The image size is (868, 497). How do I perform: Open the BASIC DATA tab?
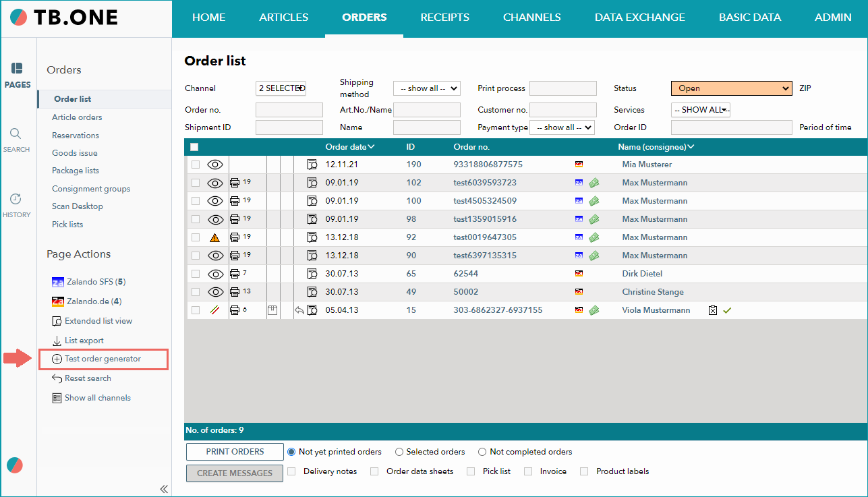coord(750,18)
